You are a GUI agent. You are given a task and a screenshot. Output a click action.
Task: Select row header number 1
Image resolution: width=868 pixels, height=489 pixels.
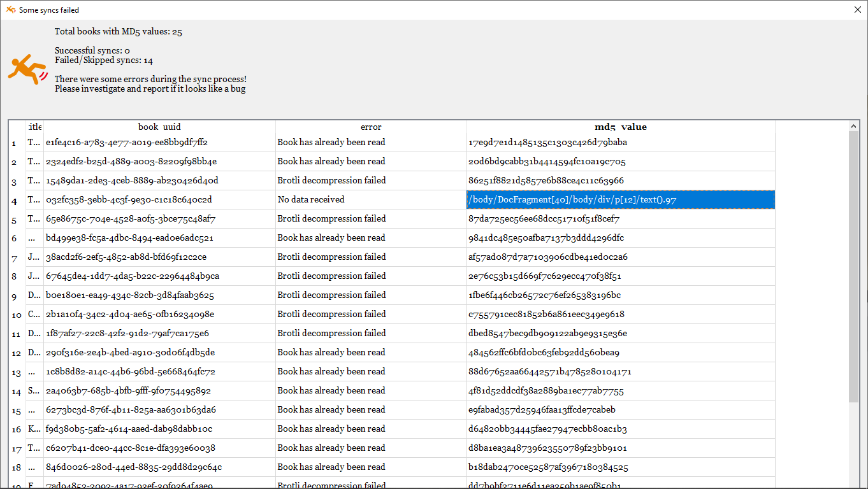point(17,143)
